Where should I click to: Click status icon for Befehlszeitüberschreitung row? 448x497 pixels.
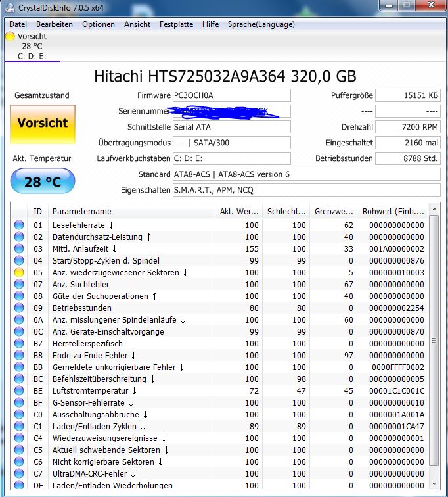[x=19, y=379]
